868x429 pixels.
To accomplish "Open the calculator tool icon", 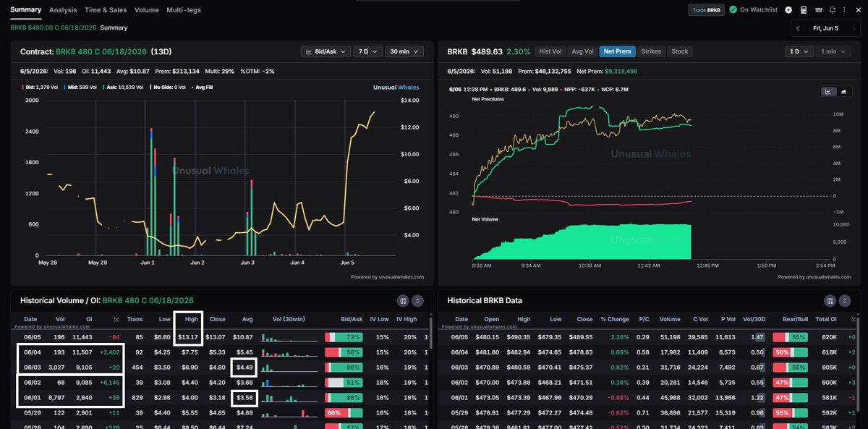I will coord(803,10).
